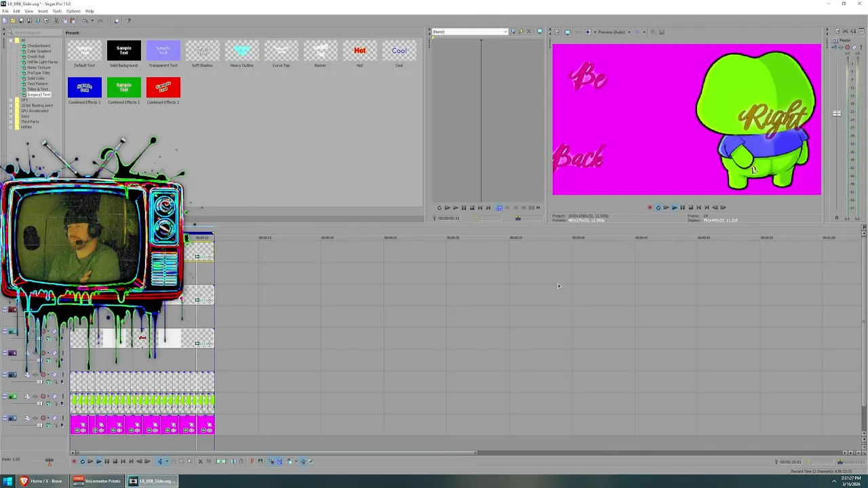This screenshot has width=868, height=488.
Task: Click the magenta background clip on bottom track
Action: pyautogui.click(x=142, y=426)
